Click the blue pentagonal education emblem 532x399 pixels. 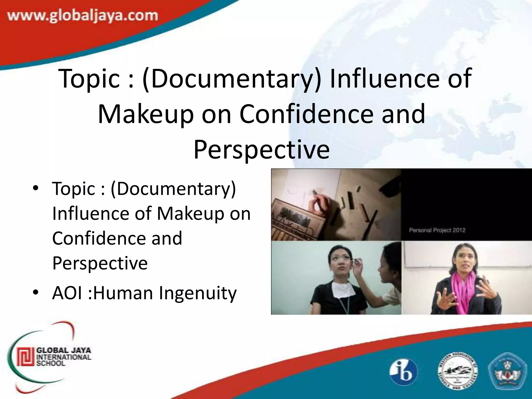click(508, 372)
